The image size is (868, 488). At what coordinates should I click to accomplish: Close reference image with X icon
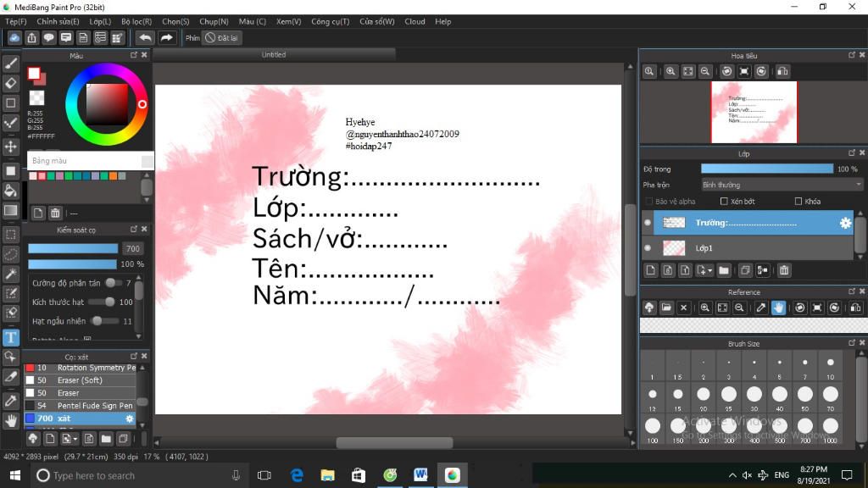tap(684, 308)
